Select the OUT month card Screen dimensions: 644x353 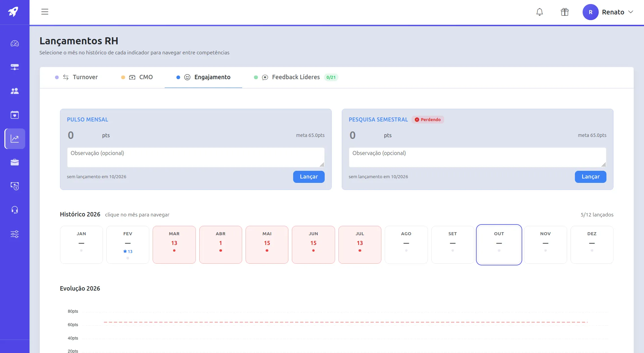click(499, 245)
